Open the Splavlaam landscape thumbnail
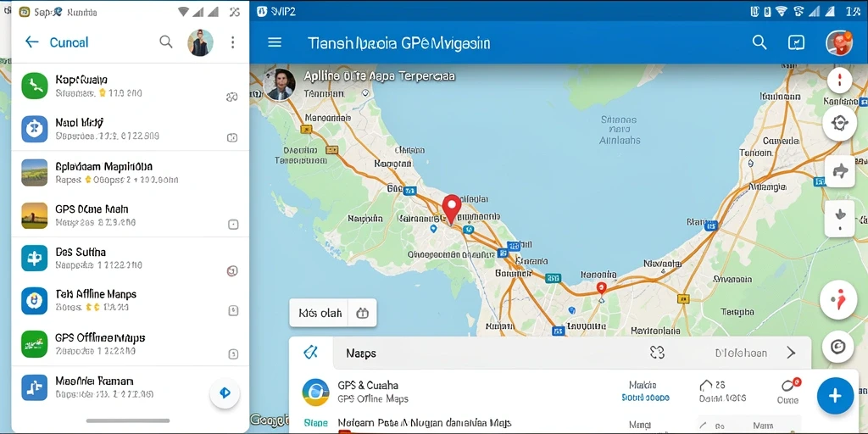The height and width of the screenshot is (434, 868). click(x=34, y=172)
